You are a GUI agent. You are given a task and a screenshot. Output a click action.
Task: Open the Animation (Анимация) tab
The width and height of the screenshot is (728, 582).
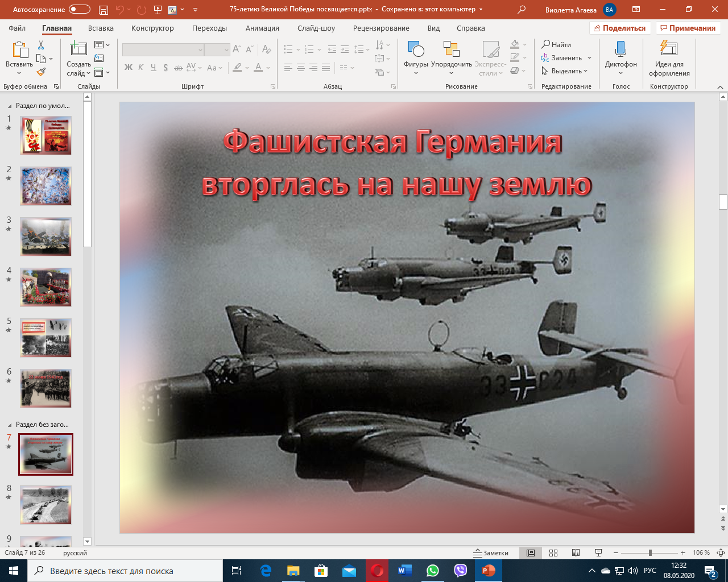click(x=262, y=28)
